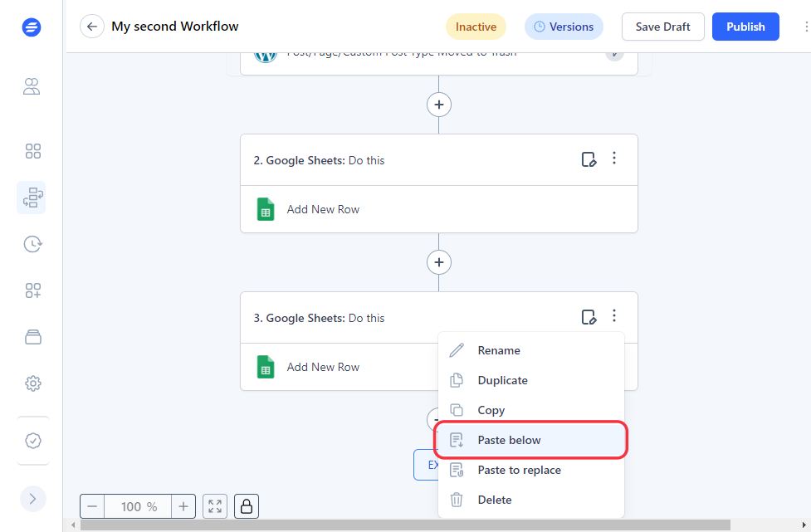Open the edit icon on step 3 card

point(589,317)
